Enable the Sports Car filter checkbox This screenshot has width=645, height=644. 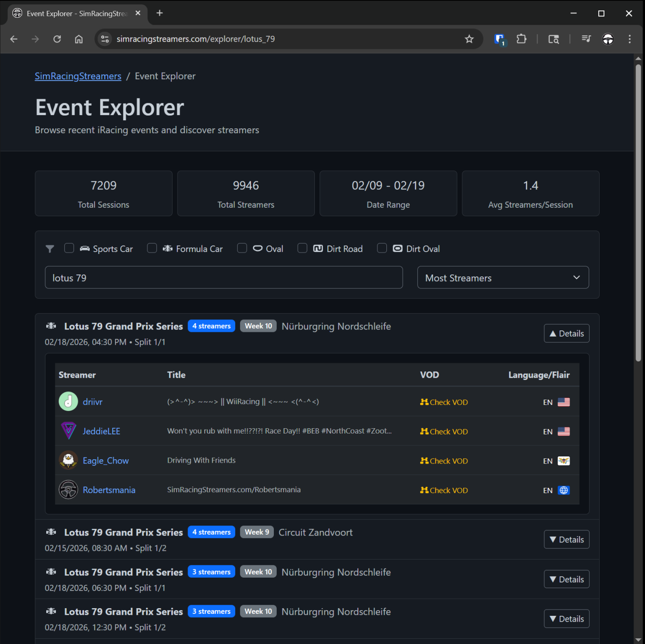pyautogui.click(x=69, y=248)
